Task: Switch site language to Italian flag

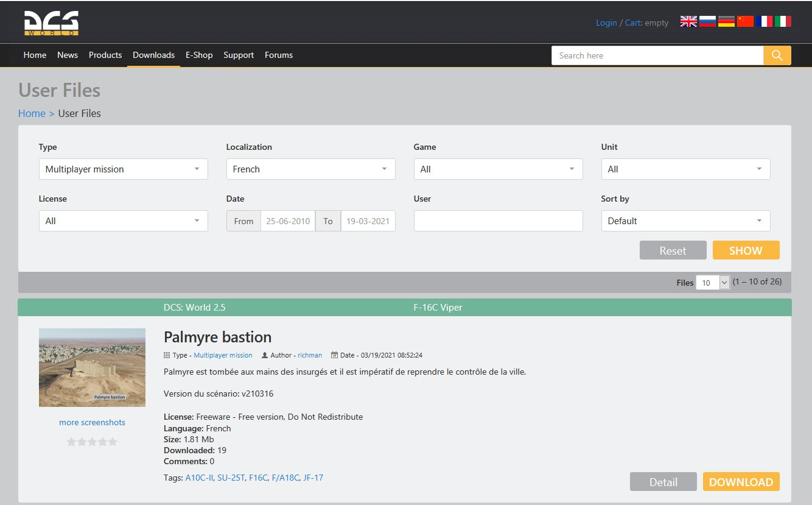Action: point(783,21)
